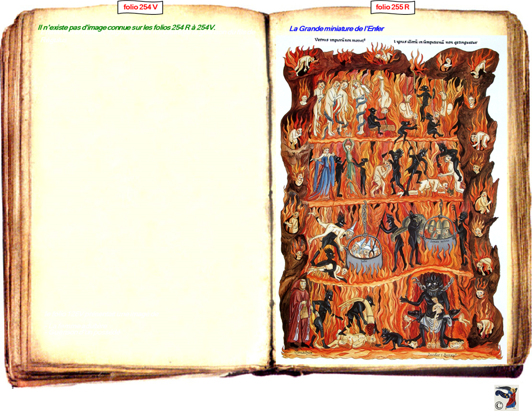The height and width of the screenshot is (411, 532).
Task: Click the caption 'ignis illorum in sempiternum'
Action: 435,42
